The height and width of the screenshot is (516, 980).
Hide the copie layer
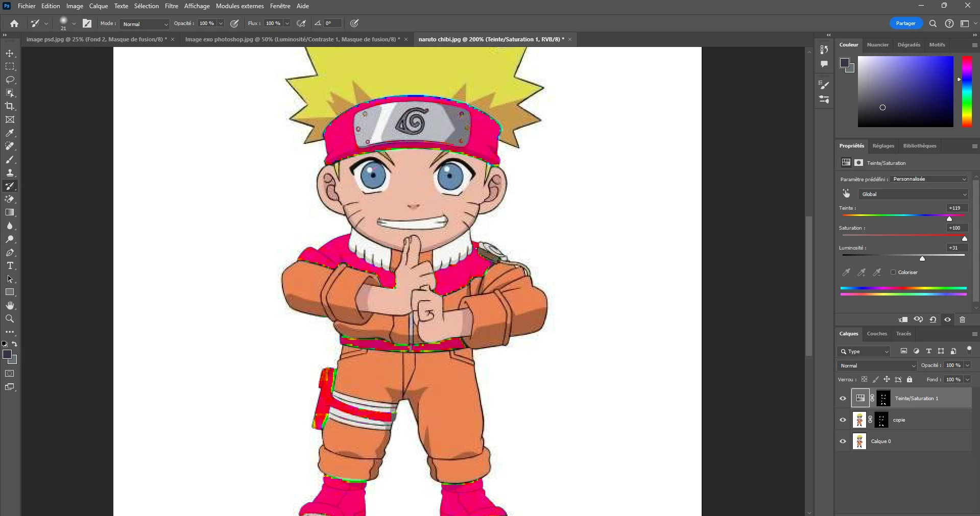(x=843, y=420)
